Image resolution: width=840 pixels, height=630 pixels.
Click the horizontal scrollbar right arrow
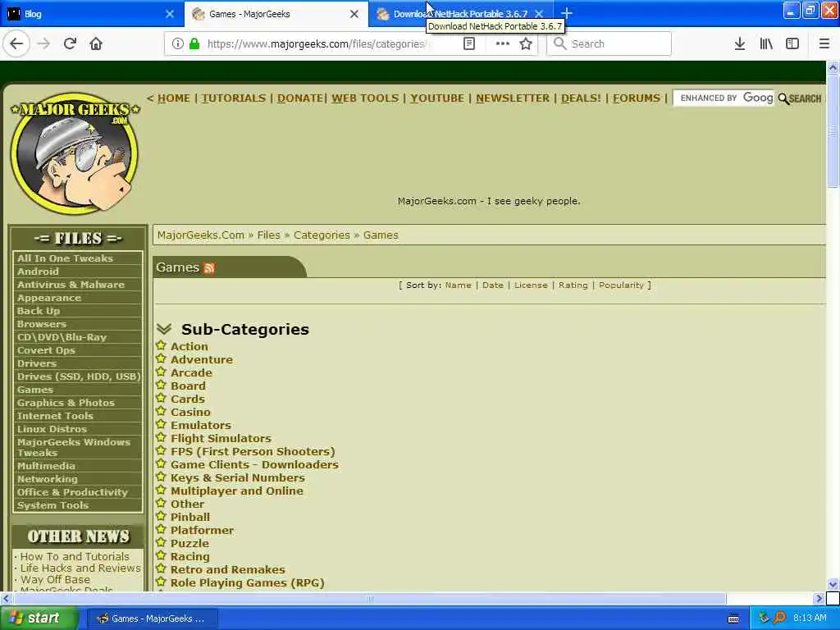(x=819, y=598)
